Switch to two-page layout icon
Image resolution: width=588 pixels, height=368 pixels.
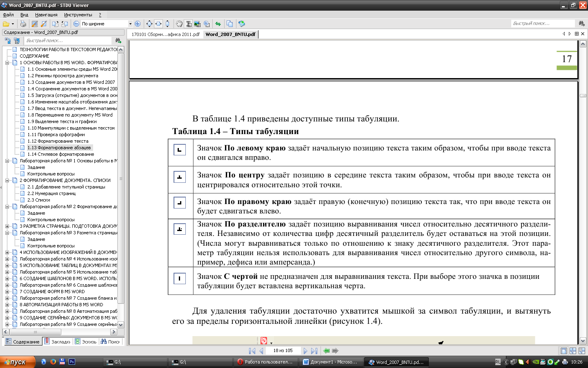coord(573,351)
